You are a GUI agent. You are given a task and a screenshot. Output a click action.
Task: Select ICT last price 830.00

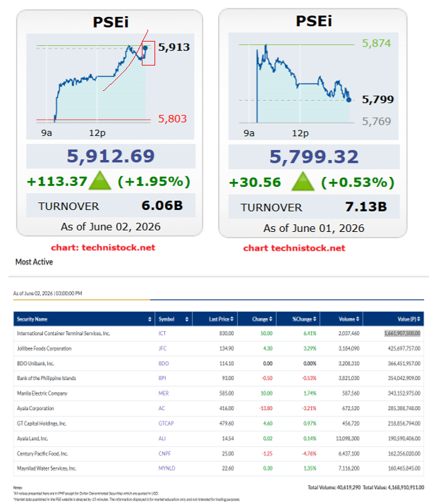[226, 333]
